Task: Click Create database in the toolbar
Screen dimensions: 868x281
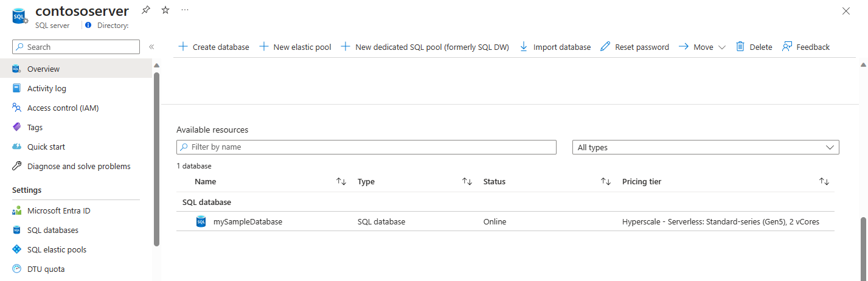Action: [x=214, y=47]
